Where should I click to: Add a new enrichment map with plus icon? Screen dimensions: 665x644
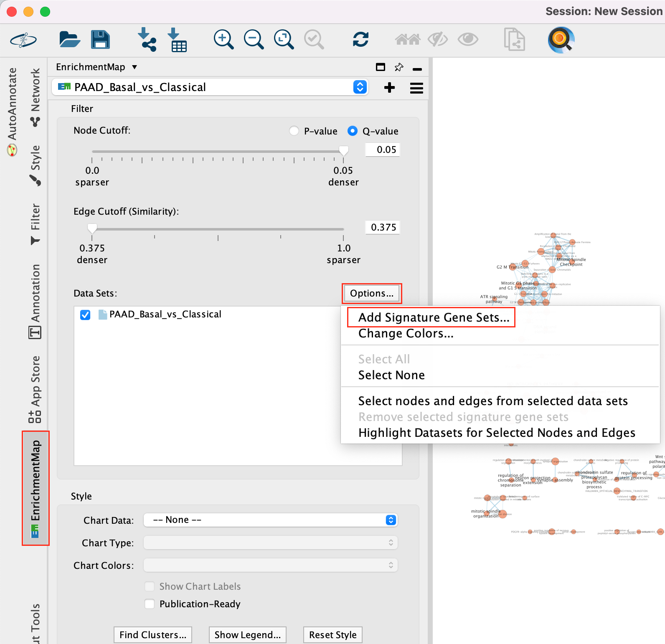click(389, 88)
